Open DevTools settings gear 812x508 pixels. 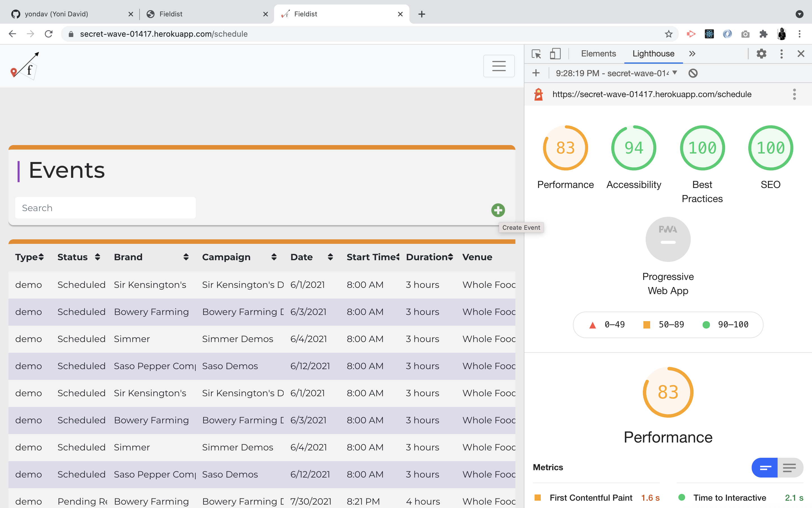click(761, 54)
